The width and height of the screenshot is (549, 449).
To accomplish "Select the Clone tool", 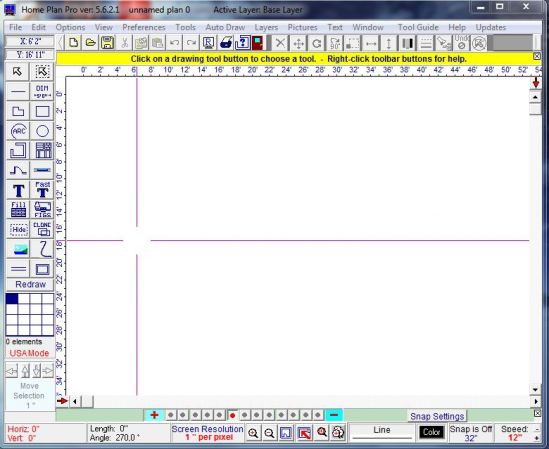I will [42, 229].
